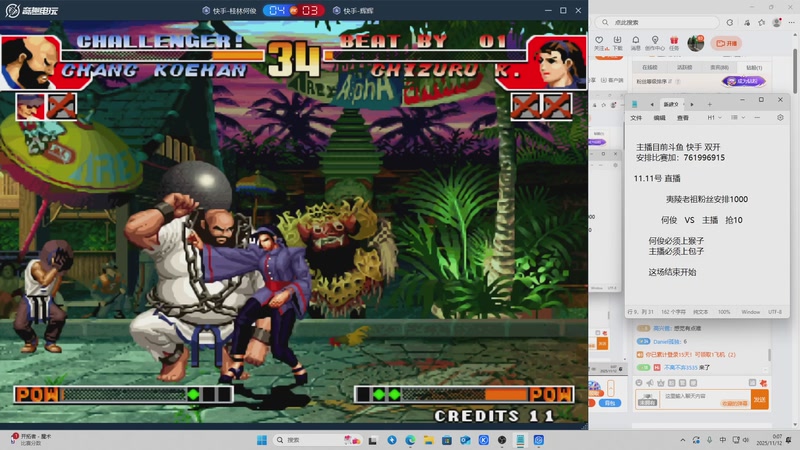Click the 不离不弃3535 username in chat
Viewport: 800px width, 450px height.
[x=681, y=367]
